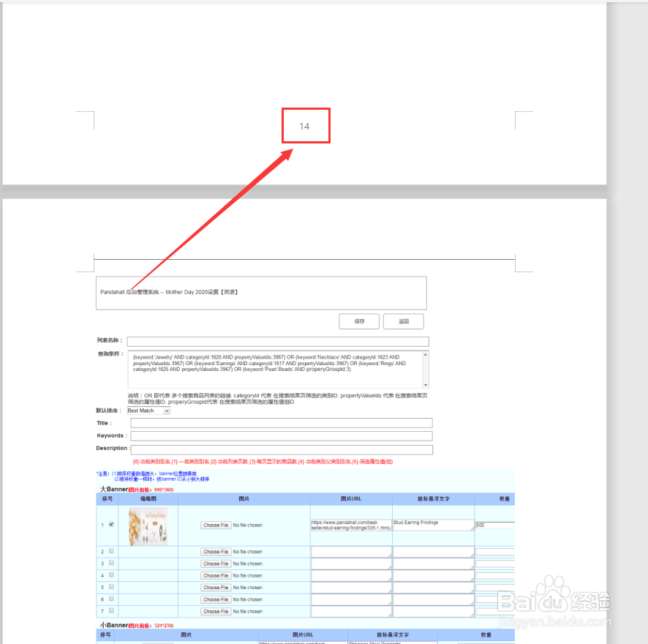
Task: Click Choose File in banner row 4
Action: pos(216,576)
